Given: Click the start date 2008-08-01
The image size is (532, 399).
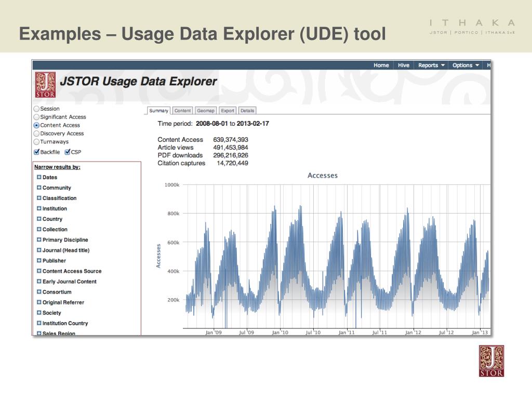Looking at the screenshot, I should coord(212,124).
